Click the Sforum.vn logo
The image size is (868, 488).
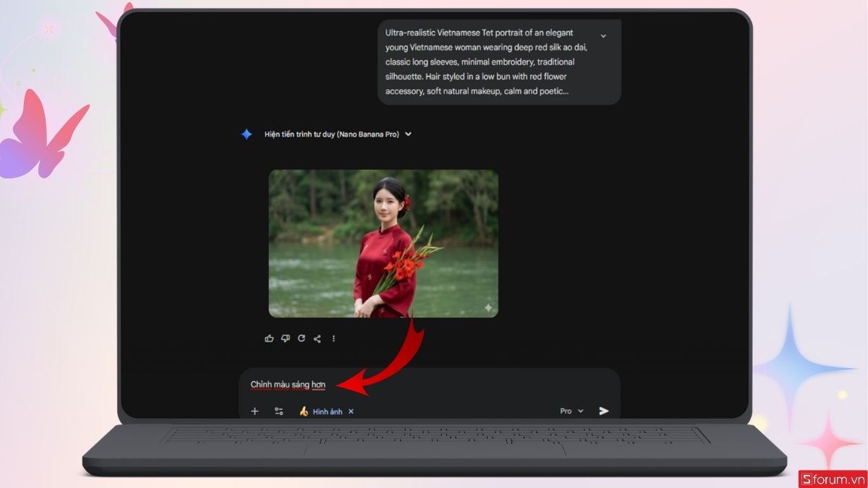832,478
